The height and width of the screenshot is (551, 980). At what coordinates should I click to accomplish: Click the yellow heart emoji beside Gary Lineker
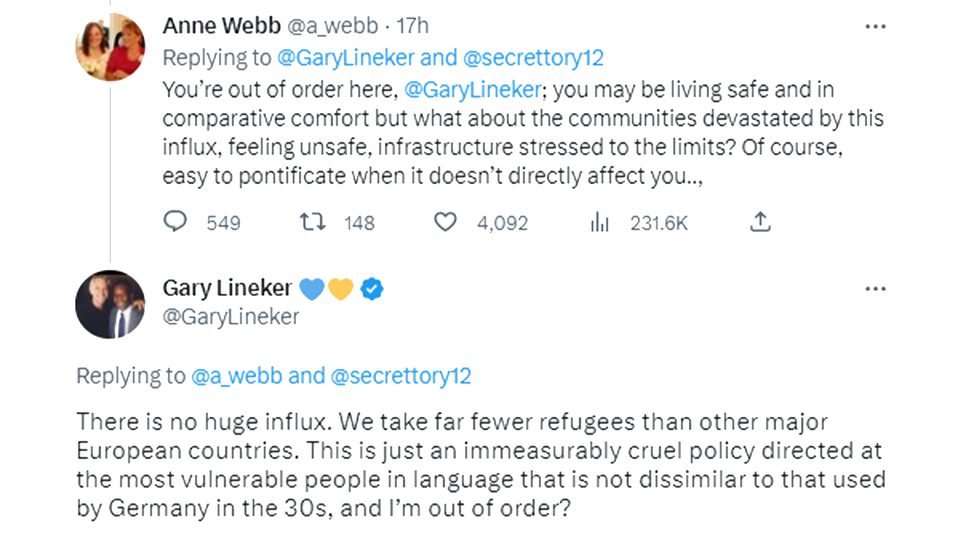341,289
